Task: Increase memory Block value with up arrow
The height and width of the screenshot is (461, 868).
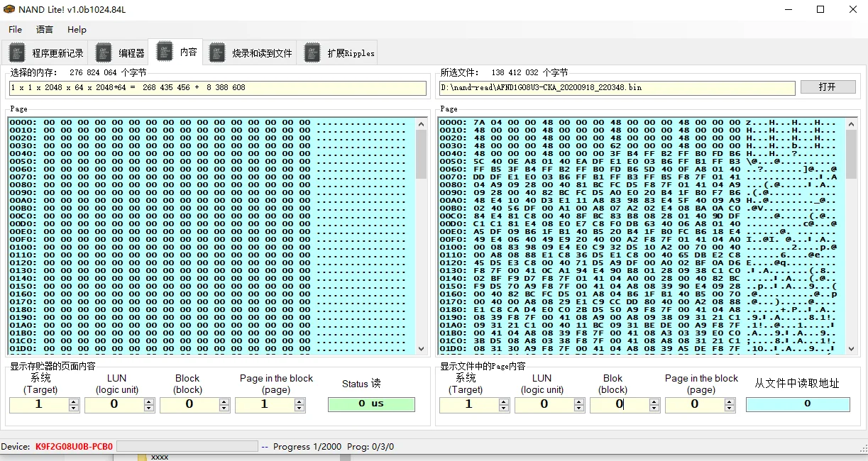Action: pos(224,401)
